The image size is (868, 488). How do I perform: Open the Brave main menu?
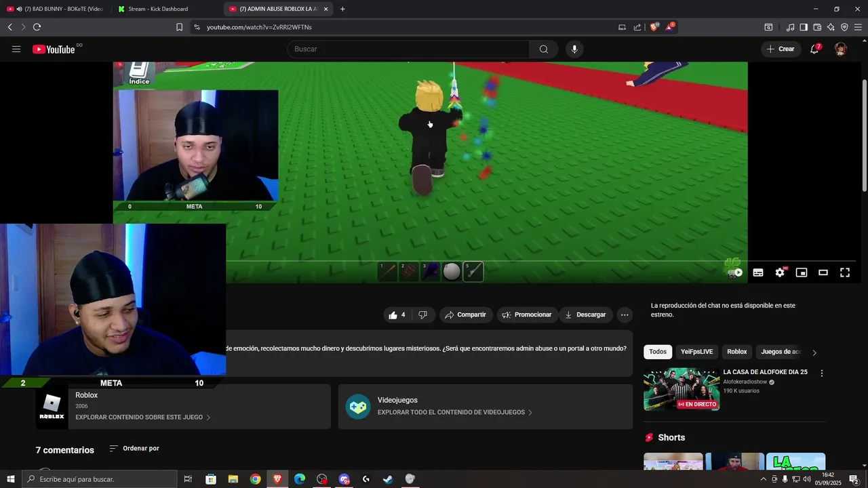pyautogui.click(x=859, y=27)
